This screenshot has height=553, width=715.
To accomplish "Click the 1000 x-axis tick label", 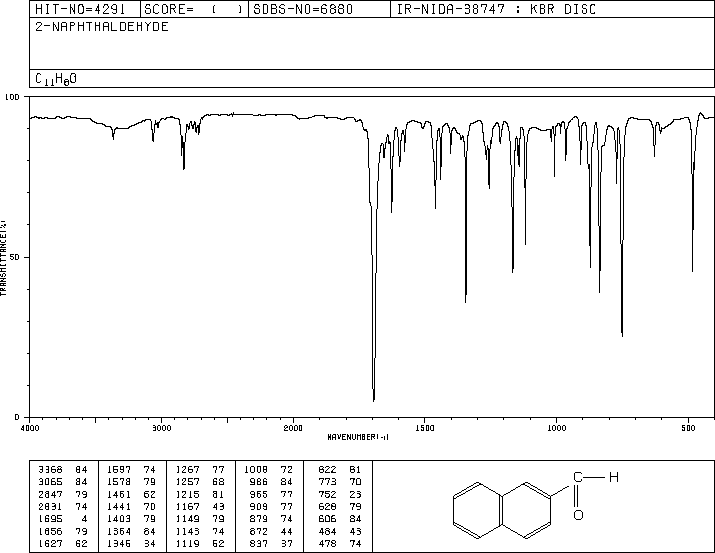I will [x=556, y=428].
